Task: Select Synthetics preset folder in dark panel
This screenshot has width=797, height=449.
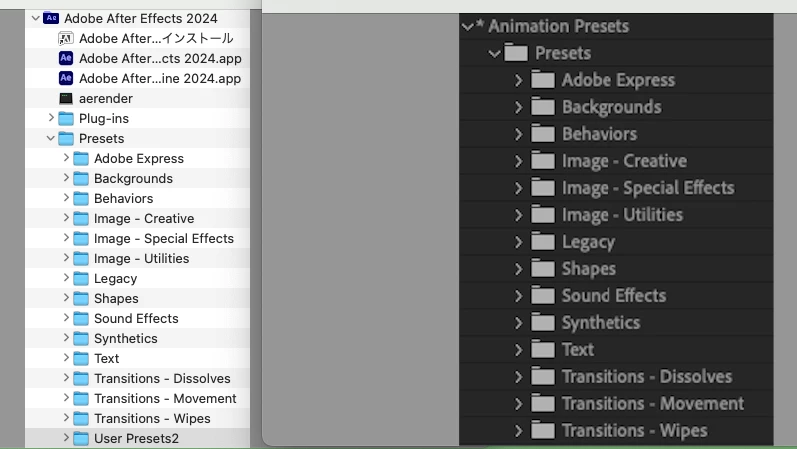Action: pyautogui.click(x=600, y=323)
